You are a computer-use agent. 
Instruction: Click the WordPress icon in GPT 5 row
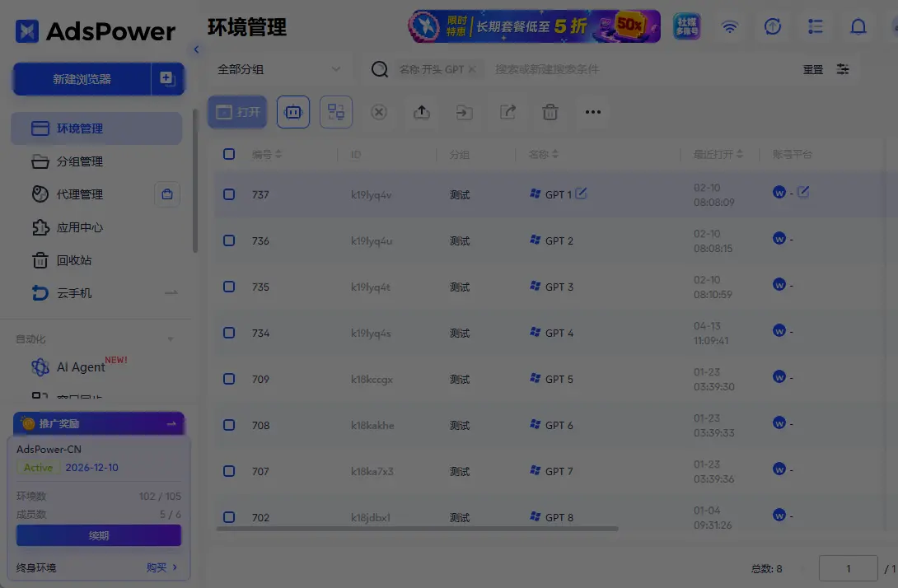pos(779,376)
